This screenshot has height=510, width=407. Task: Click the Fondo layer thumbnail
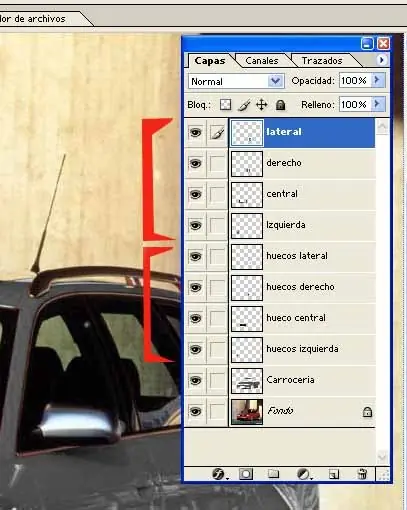[247, 412]
